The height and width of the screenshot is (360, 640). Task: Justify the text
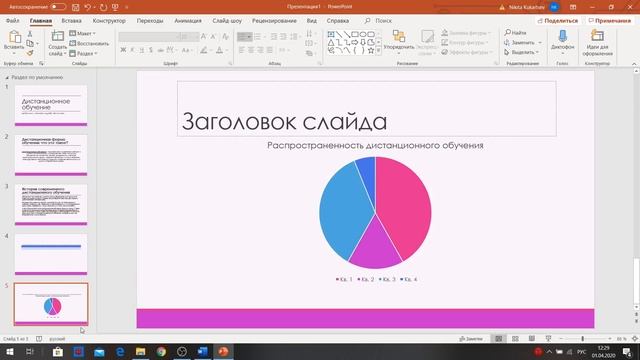tap(269, 50)
